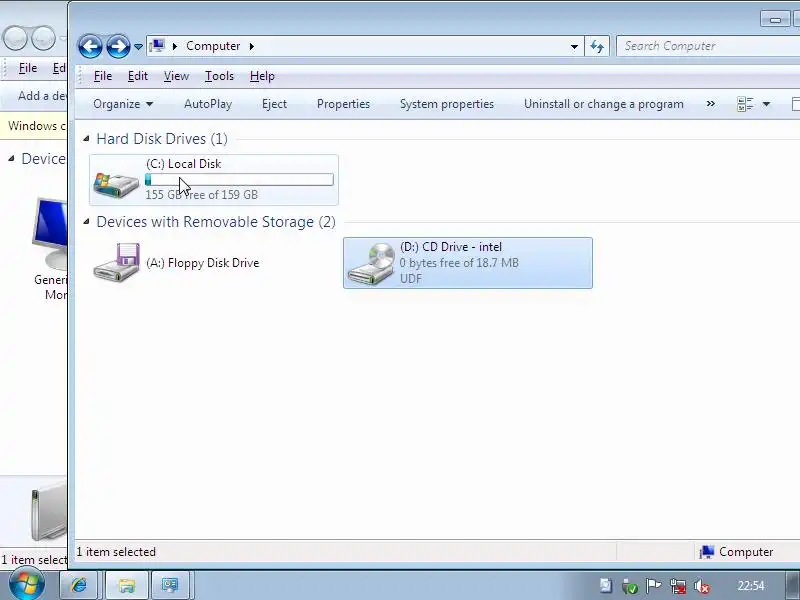Show more commands with the double chevron

(x=711, y=104)
